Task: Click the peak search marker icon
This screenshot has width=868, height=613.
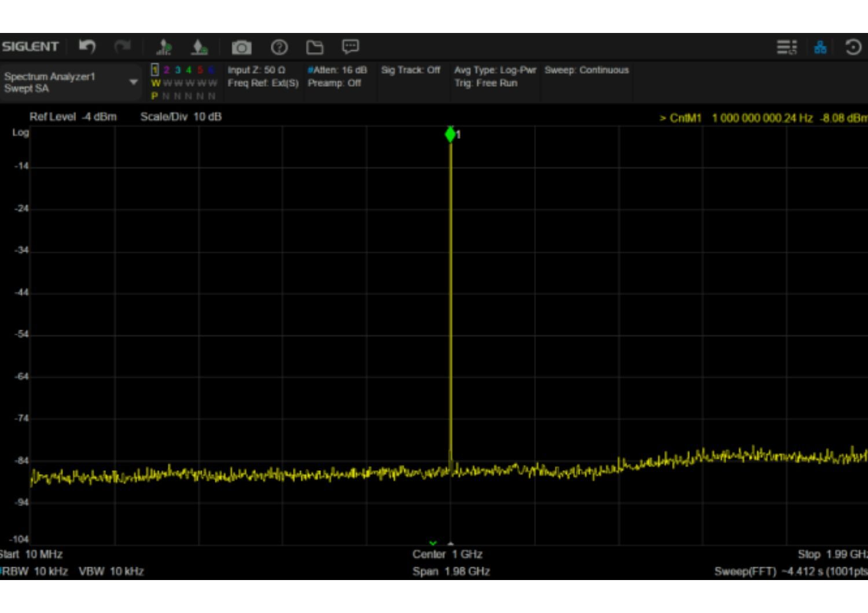Action: click(x=164, y=47)
